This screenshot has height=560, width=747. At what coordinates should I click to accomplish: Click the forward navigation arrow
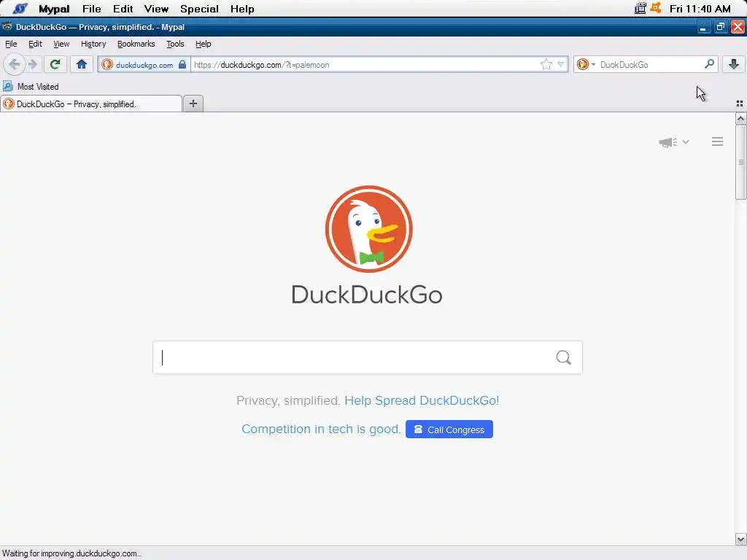32,64
